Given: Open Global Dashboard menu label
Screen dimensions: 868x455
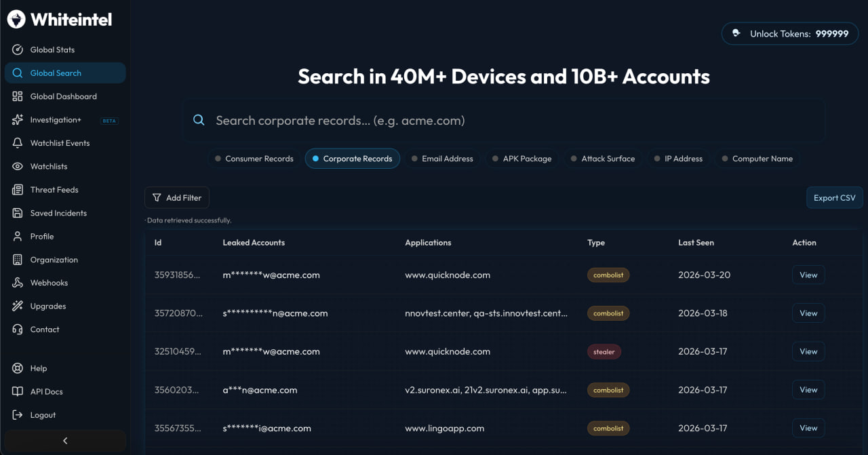Looking at the screenshot, I should tap(64, 96).
